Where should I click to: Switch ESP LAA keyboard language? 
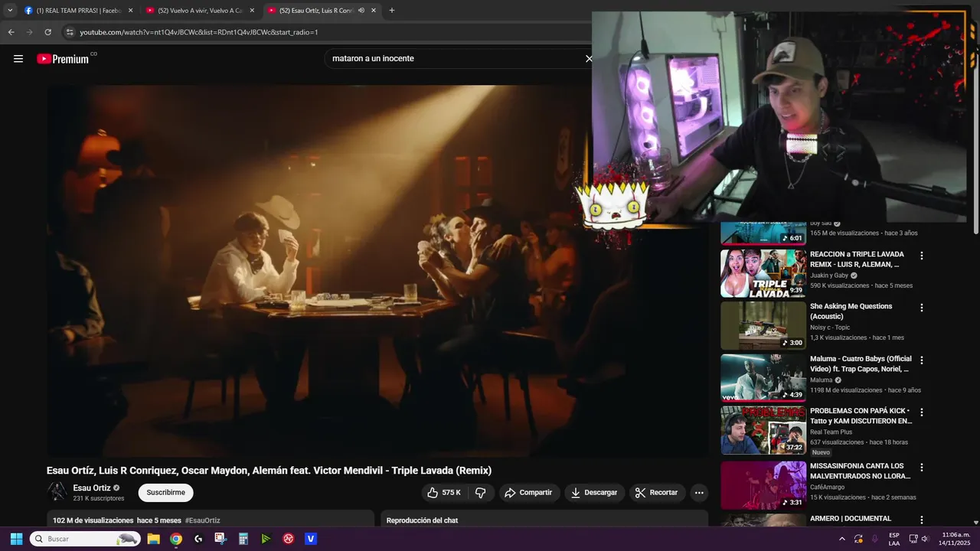894,539
